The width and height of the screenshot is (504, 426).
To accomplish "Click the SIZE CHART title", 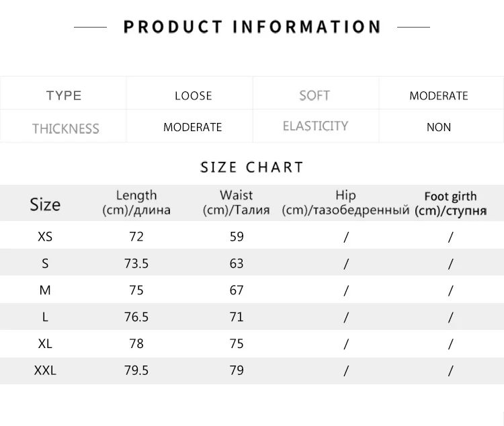I will 252,167.
